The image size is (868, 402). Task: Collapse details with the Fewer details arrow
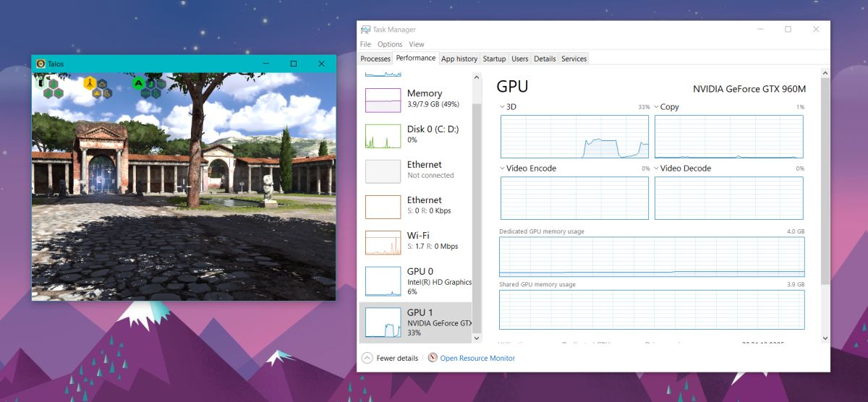[367, 358]
